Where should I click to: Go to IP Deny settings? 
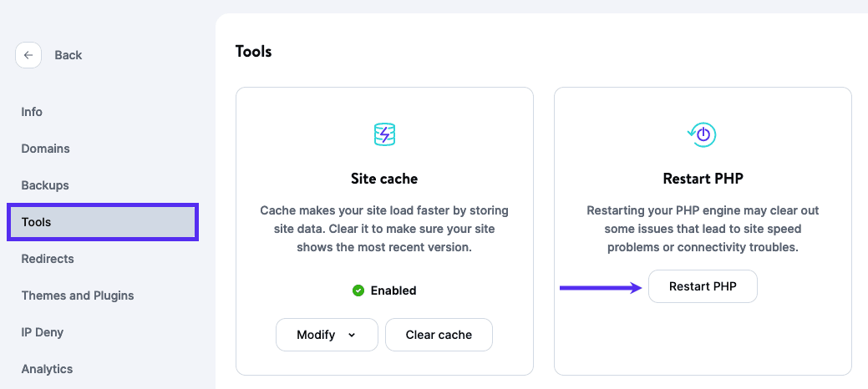point(43,332)
